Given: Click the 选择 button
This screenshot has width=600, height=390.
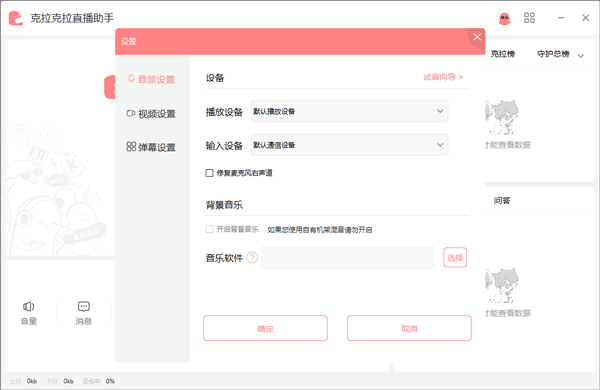Looking at the screenshot, I should pos(455,258).
